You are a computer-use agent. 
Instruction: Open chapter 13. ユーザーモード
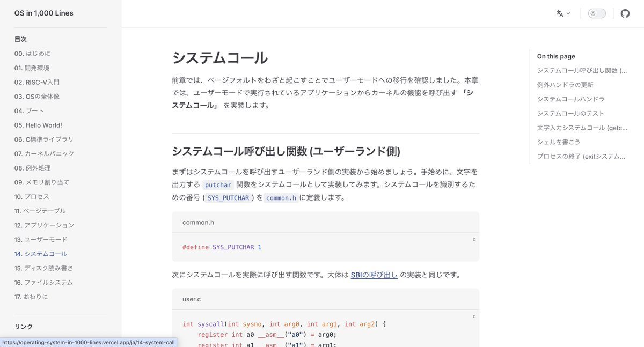click(41, 239)
